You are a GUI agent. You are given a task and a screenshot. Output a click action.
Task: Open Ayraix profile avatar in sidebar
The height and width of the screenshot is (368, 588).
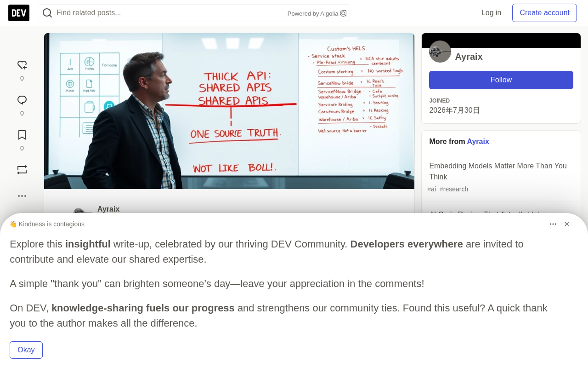tap(440, 52)
